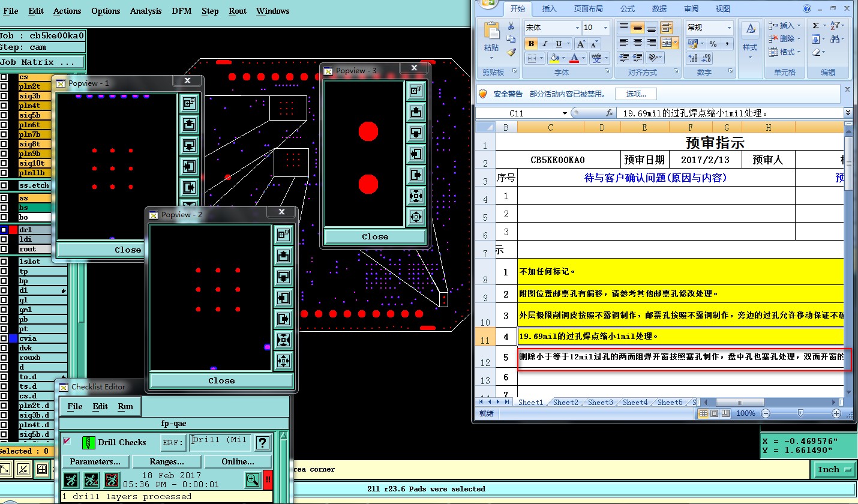Click the Excel zoom slider handle
Screen dimensions: 858x504
point(800,413)
